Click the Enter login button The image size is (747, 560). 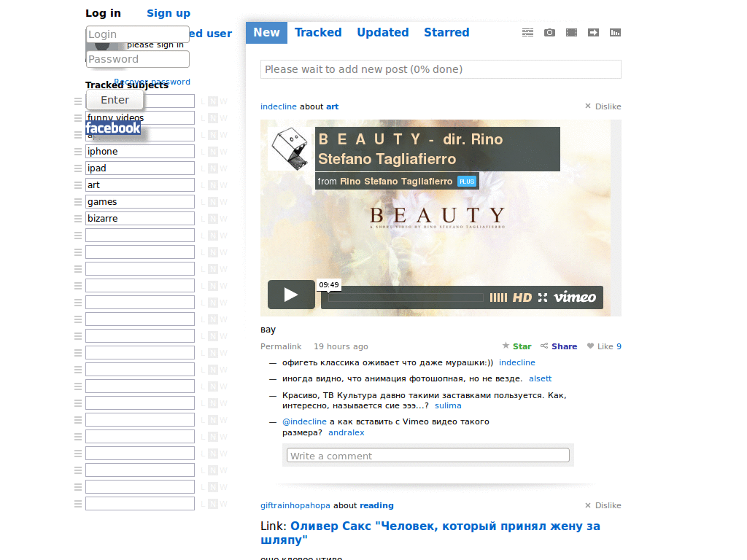115,100
